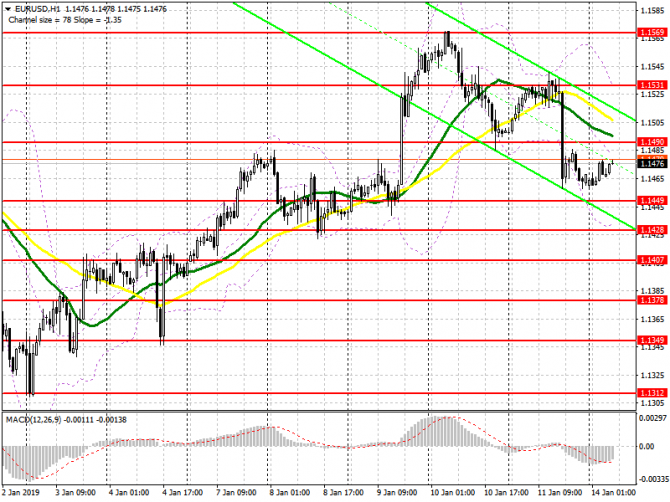
Task: Click the black 1.1476 current price label
Action: [x=652, y=164]
